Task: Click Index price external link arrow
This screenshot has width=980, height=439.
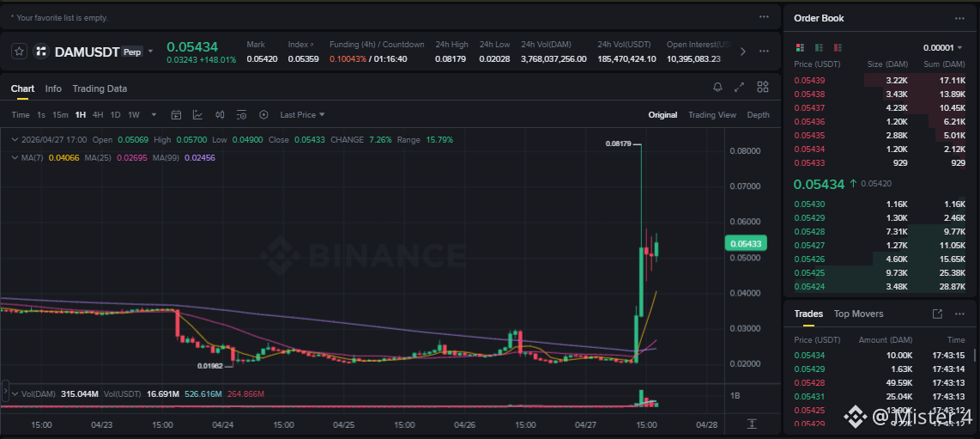Action: (x=312, y=45)
